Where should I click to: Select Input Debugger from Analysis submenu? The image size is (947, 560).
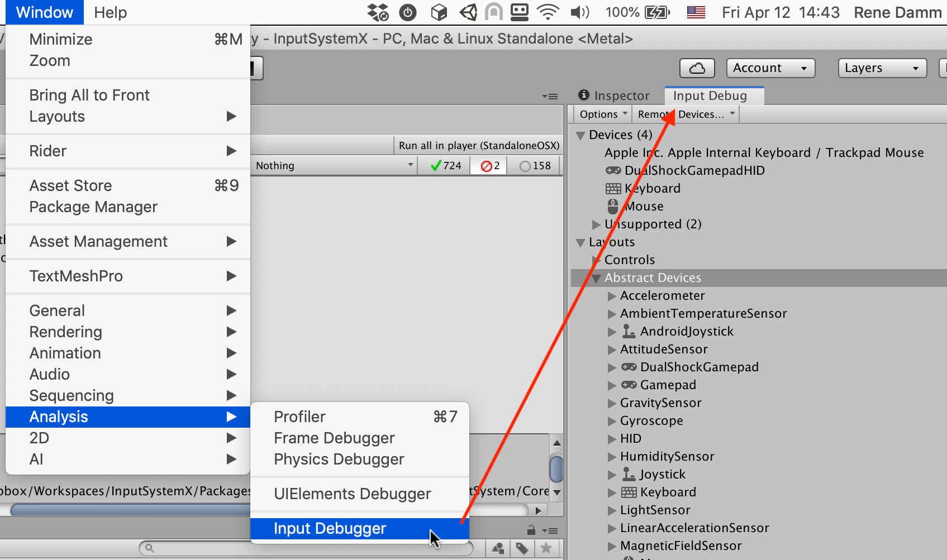click(360, 528)
